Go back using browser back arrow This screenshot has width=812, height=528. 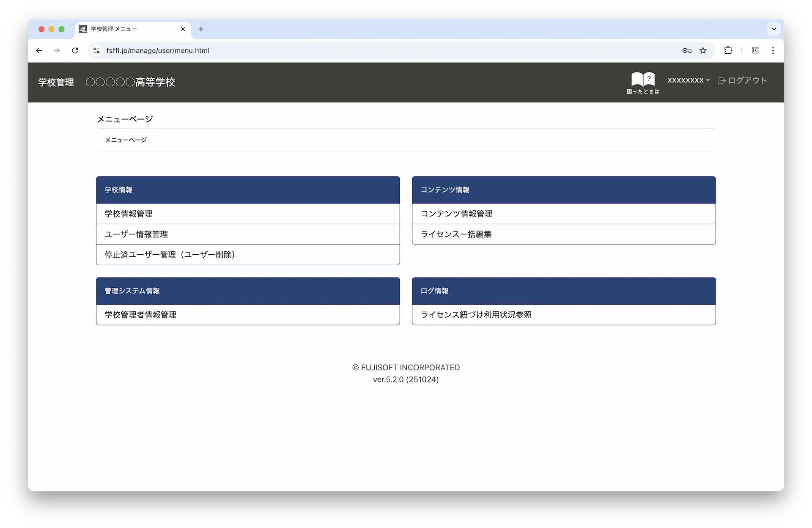tap(39, 51)
